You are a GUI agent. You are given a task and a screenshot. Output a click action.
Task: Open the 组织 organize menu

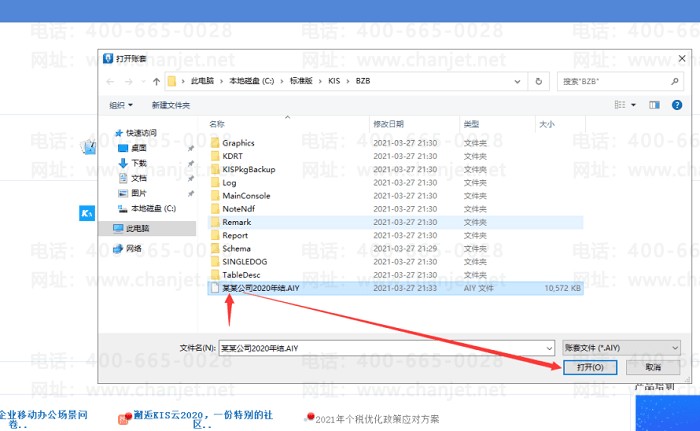coord(120,104)
